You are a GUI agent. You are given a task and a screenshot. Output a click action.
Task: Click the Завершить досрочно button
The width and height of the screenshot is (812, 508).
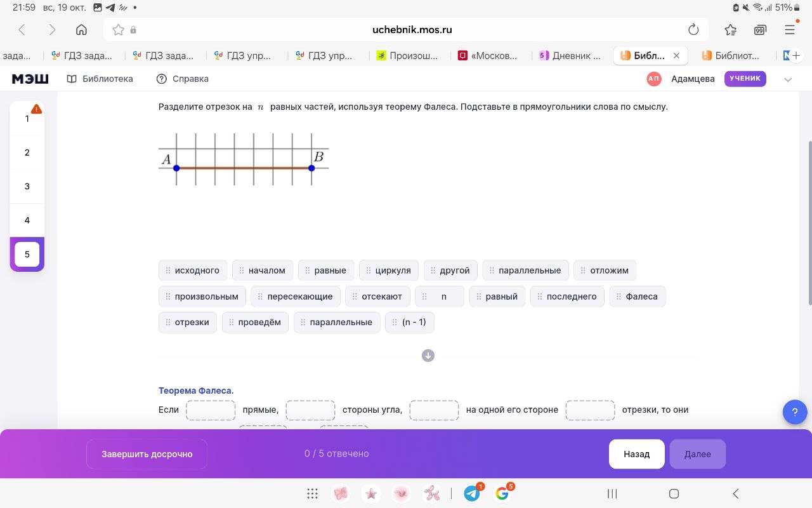(147, 454)
